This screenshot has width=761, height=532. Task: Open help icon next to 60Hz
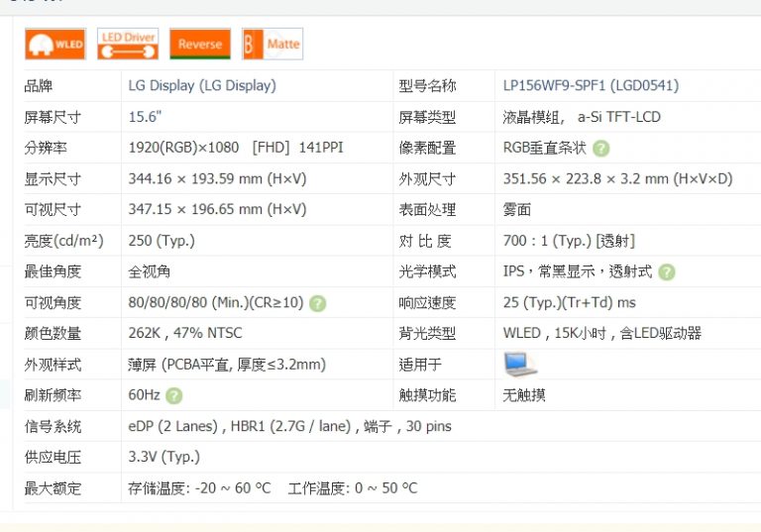pyautogui.click(x=173, y=395)
